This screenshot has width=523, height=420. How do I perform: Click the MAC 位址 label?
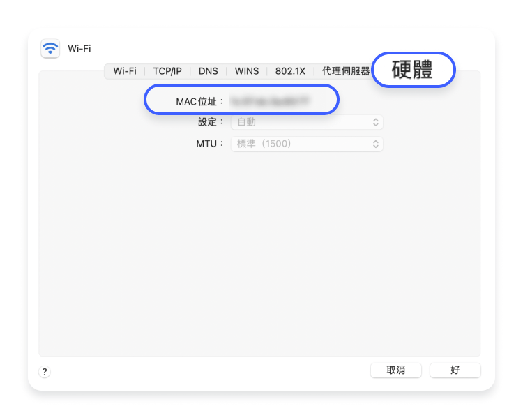pyautogui.click(x=200, y=101)
